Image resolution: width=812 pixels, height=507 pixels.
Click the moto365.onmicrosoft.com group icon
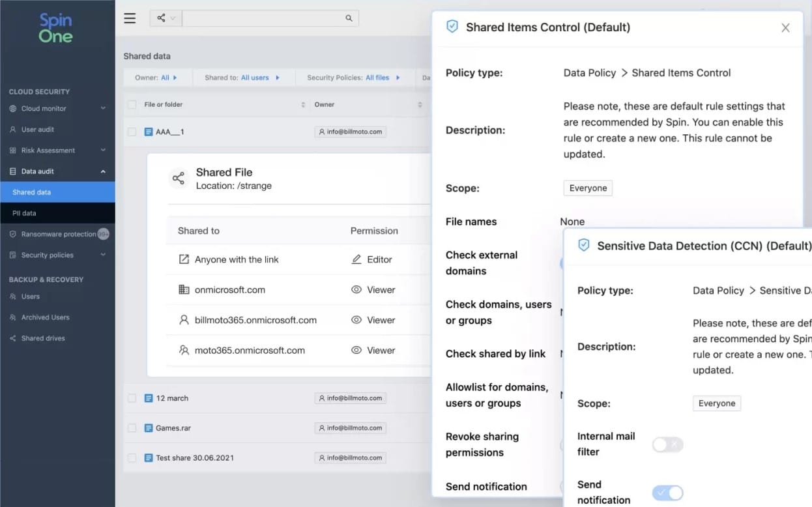pyautogui.click(x=184, y=350)
